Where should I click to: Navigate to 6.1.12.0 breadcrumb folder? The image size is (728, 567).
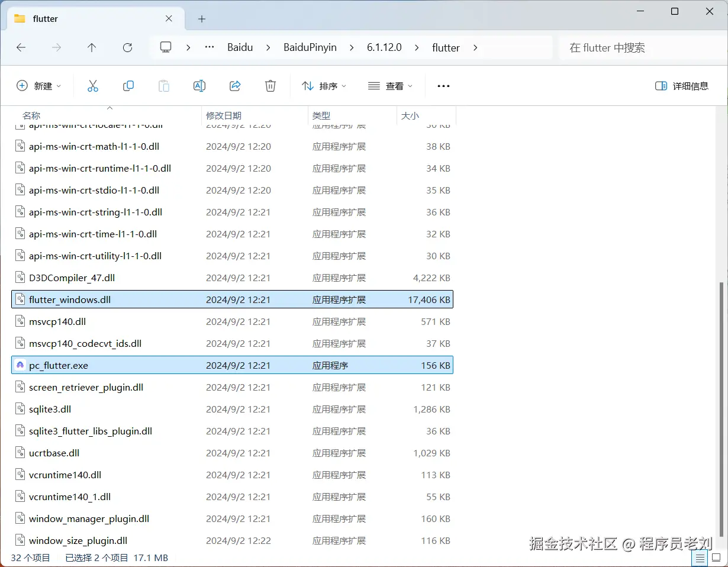click(384, 47)
